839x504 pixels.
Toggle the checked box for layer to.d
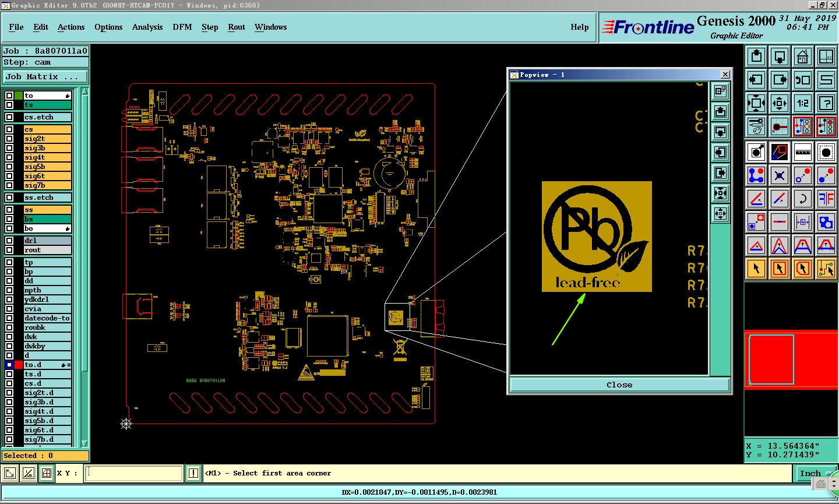[9, 365]
